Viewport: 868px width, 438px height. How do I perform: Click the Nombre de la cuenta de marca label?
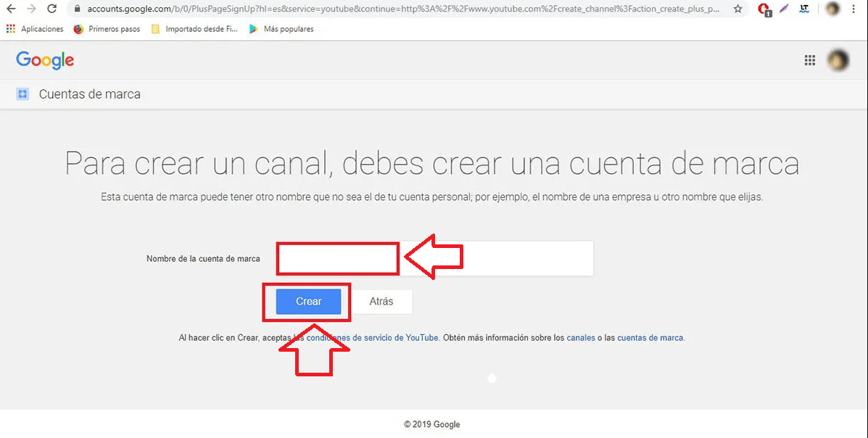click(x=203, y=259)
